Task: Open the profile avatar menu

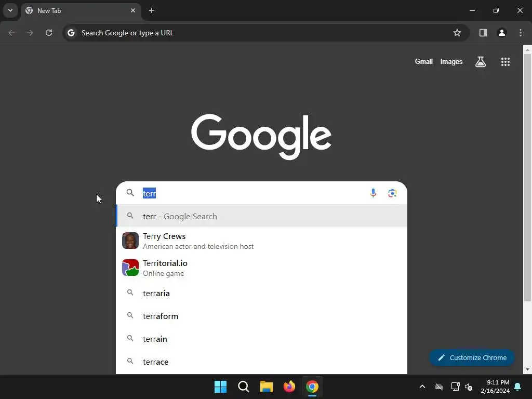Action: tap(502, 33)
